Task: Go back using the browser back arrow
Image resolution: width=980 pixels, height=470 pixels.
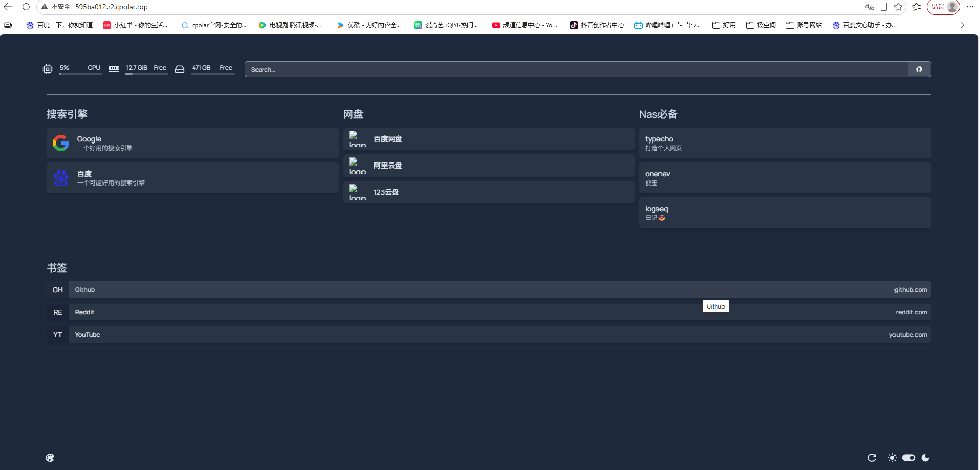Action: coord(8,7)
